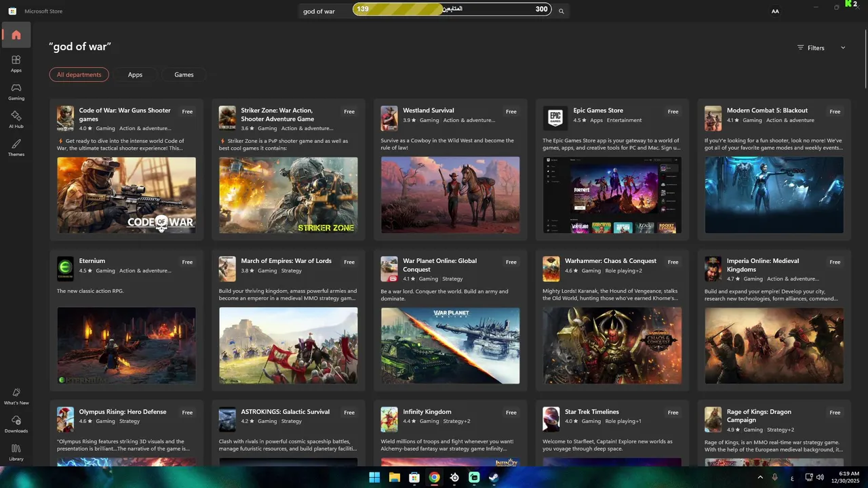Click title 'ASTROKINGS: Galactic Survival'

tap(285, 411)
